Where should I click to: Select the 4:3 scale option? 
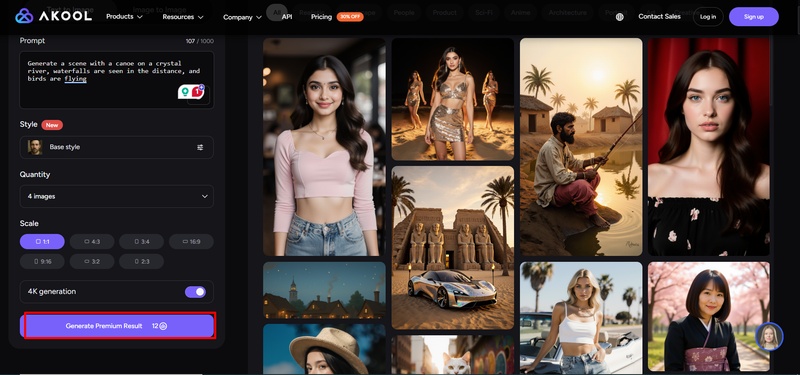coord(92,241)
